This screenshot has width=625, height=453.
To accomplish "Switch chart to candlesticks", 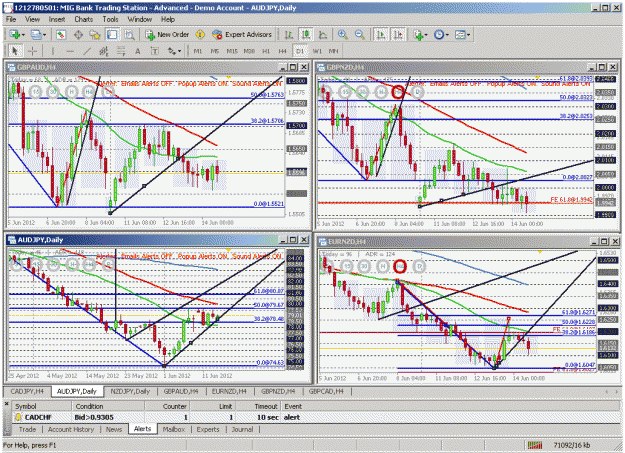I will tap(306, 35).
